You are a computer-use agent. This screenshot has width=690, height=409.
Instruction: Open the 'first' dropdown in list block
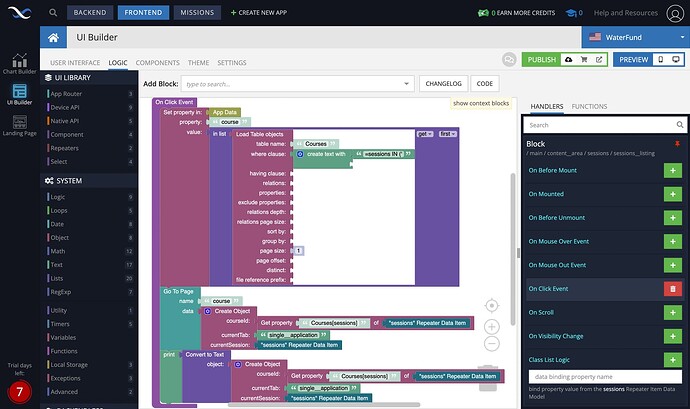(448, 134)
